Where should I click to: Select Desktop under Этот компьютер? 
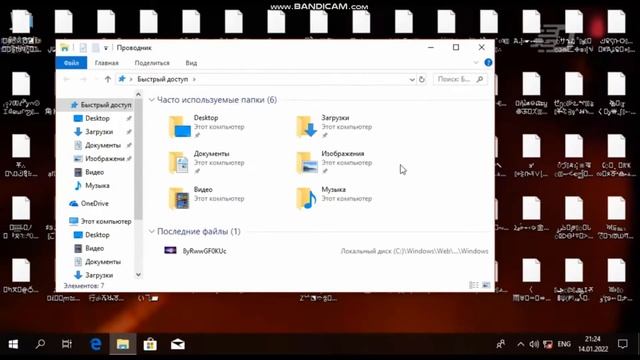click(x=97, y=235)
